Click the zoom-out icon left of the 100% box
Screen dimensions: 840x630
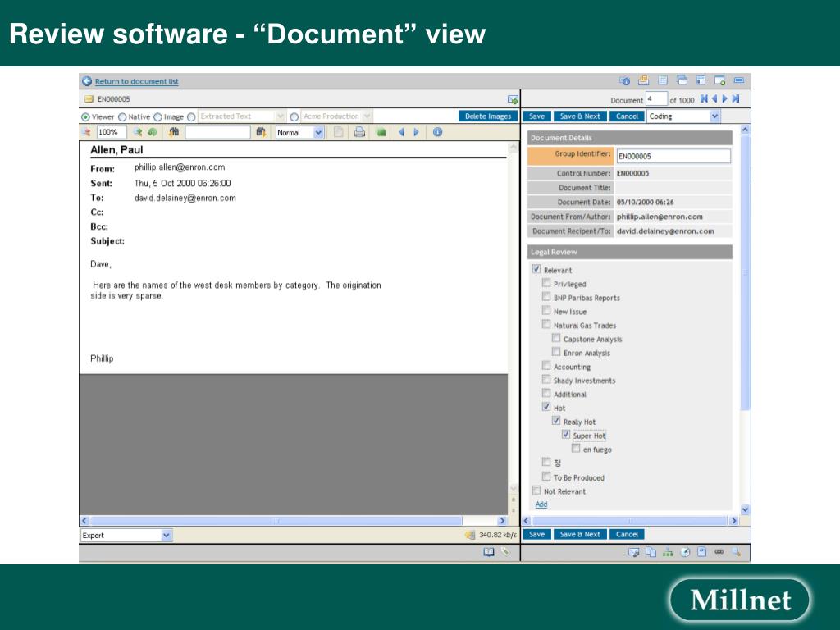pyautogui.click(x=87, y=132)
